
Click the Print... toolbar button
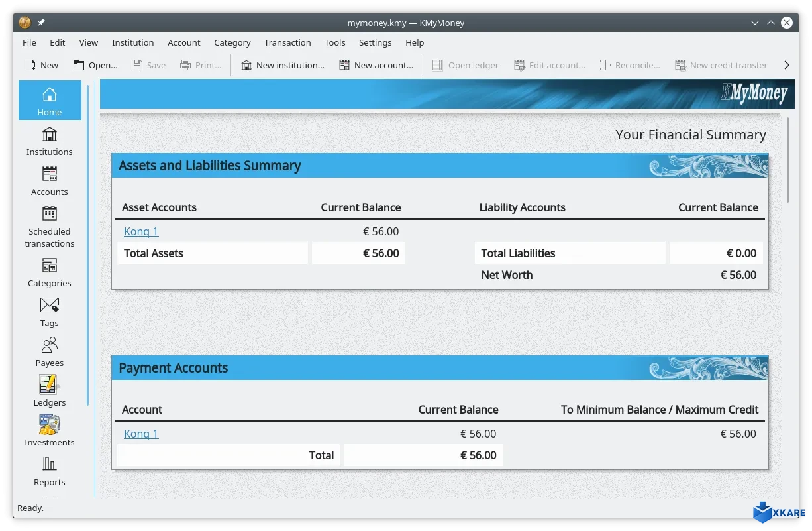point(201,65)
